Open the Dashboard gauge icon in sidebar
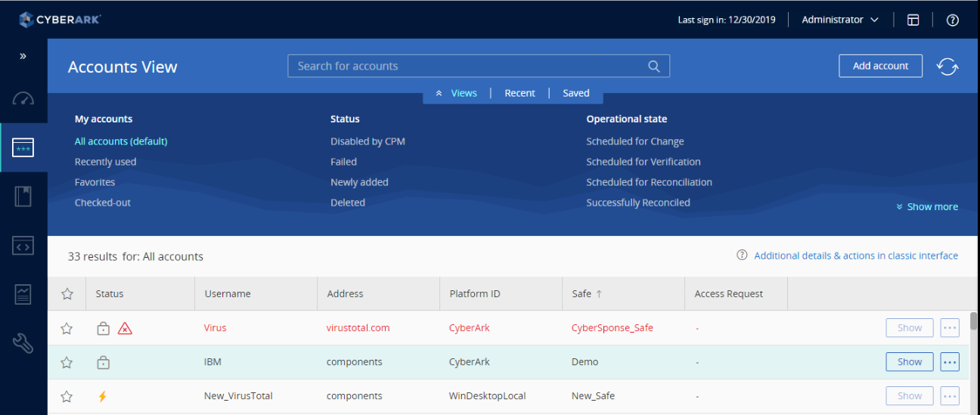This screenshot has width=980, height=415. click(x=23, y=99)
